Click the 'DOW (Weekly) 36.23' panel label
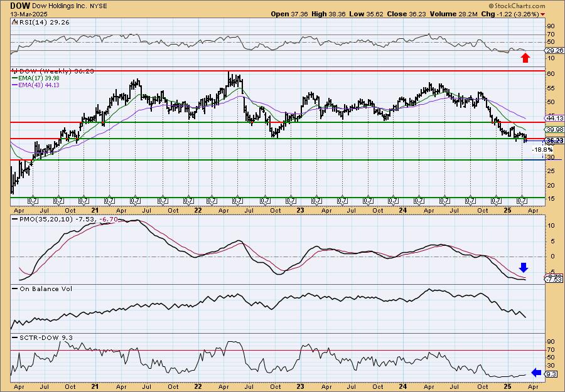 coord(56,72)
